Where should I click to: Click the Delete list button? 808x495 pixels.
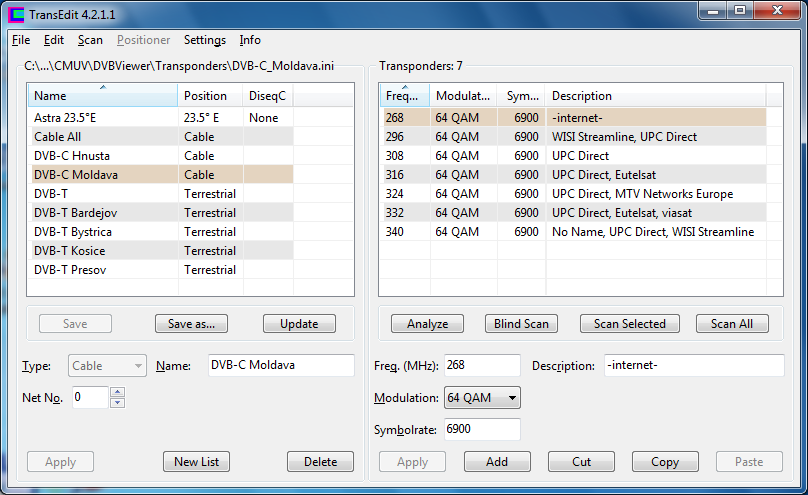click(x=320, y=462)
